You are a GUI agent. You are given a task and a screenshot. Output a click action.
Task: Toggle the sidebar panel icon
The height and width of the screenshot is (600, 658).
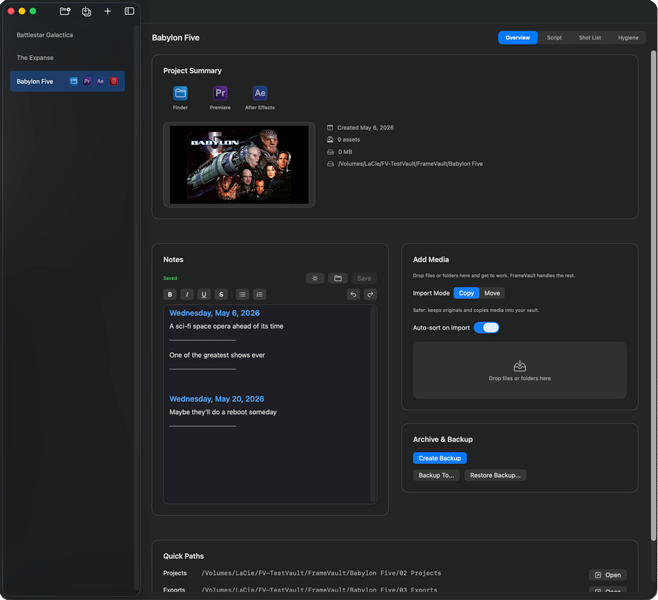[x=129, y=11]
